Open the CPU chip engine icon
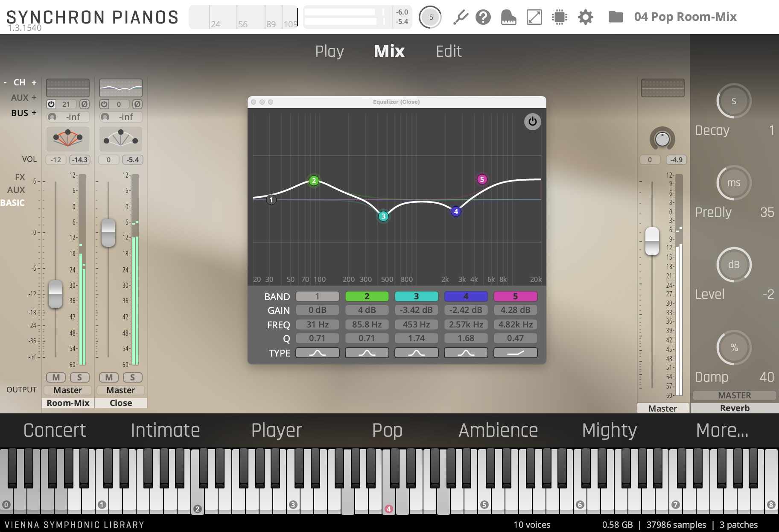The height and width of the screenshot is (532, 779). [559, 18]
